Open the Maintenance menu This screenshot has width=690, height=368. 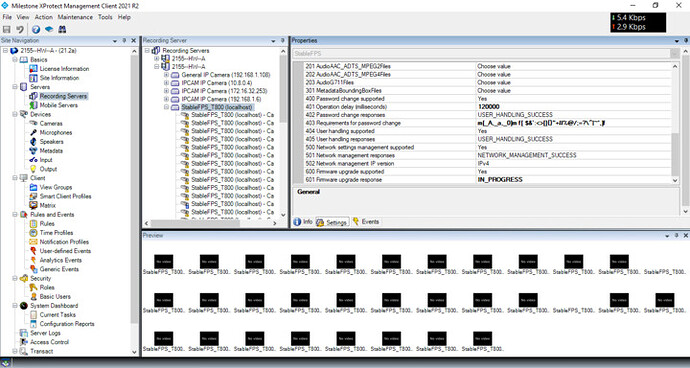click(x=75, y=17)
